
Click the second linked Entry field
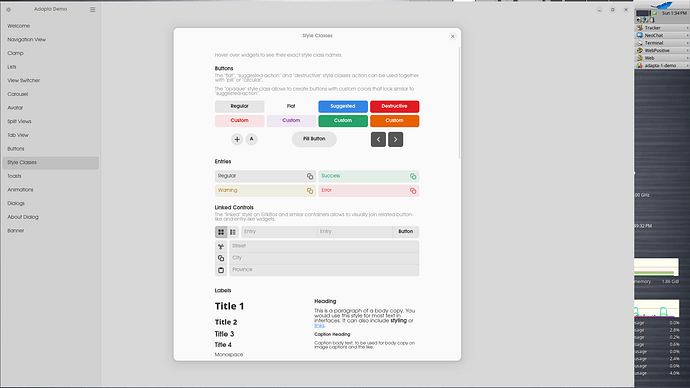(x=355, y=232)
